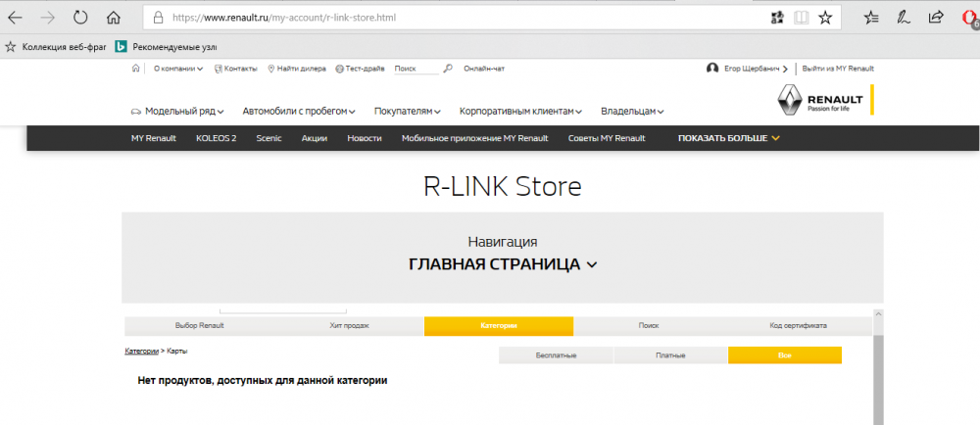Click the padlock icon in the address bar

click(x=158, y=18)
